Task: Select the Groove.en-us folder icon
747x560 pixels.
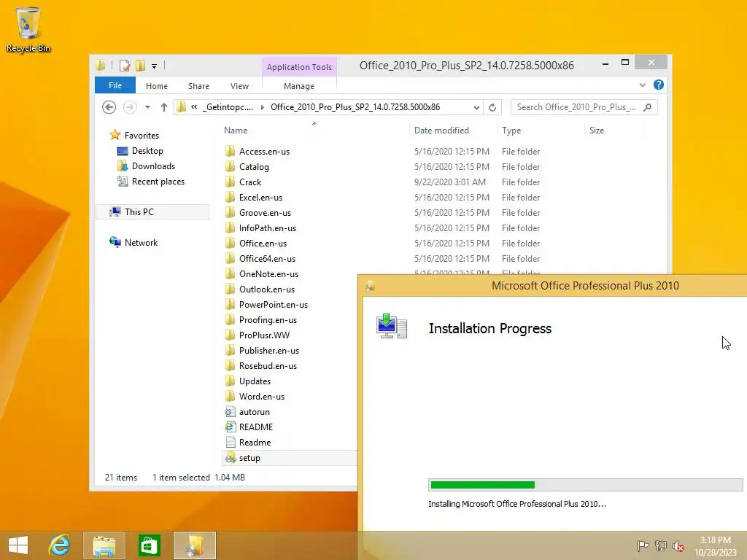Action: tap(230, 212)
